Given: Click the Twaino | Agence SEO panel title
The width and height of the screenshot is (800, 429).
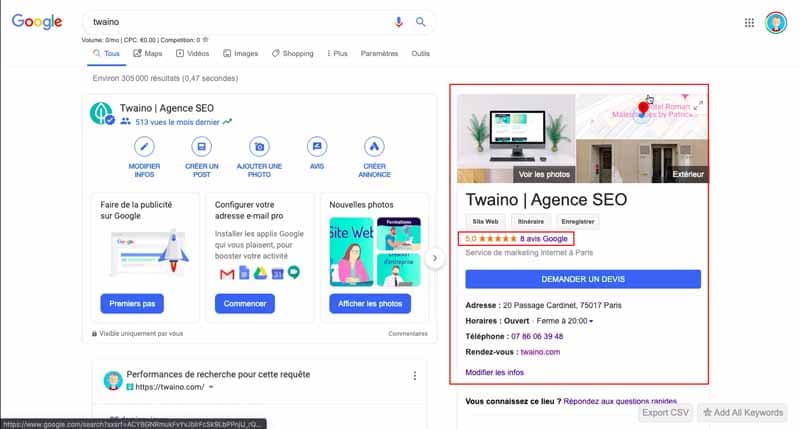Looking at the screenshot, I should point(546,199).
